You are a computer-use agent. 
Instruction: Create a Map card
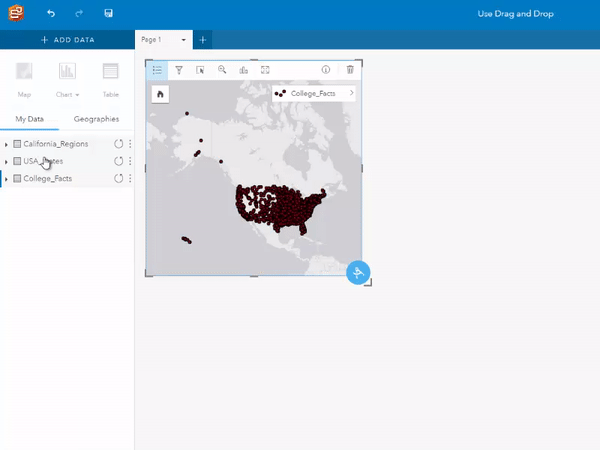pos(24,79)
